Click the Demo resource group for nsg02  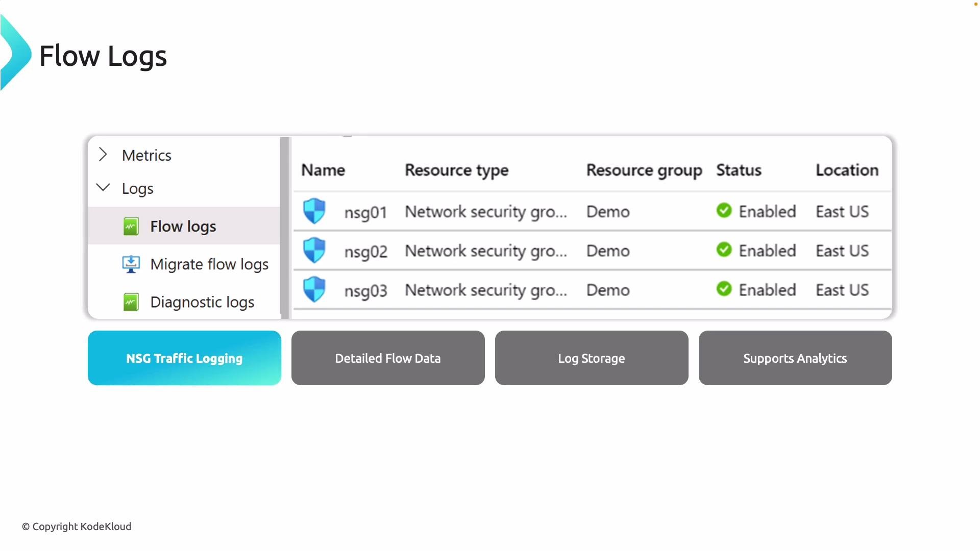point(608,251)
